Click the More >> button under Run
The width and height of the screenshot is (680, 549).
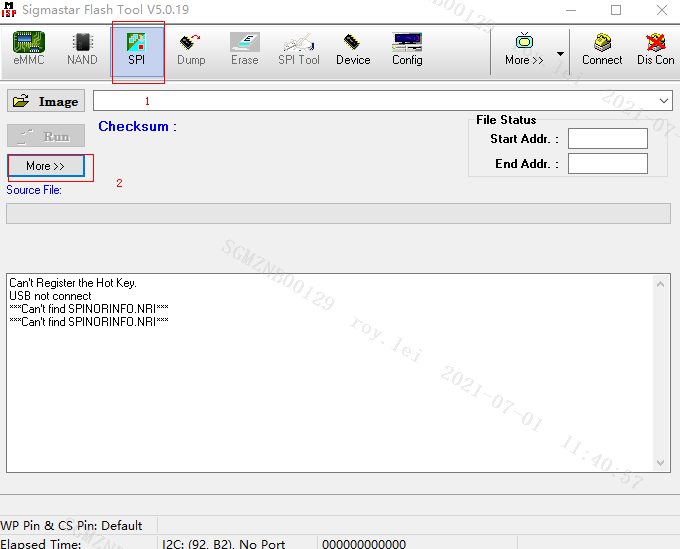coord(46,166)
